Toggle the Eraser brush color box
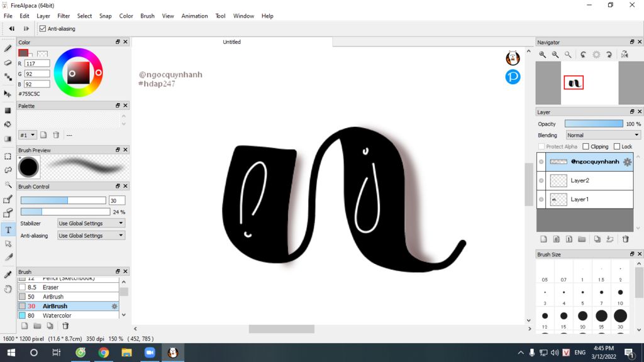The width and height of the screenshot is (644, 362). 22,287
